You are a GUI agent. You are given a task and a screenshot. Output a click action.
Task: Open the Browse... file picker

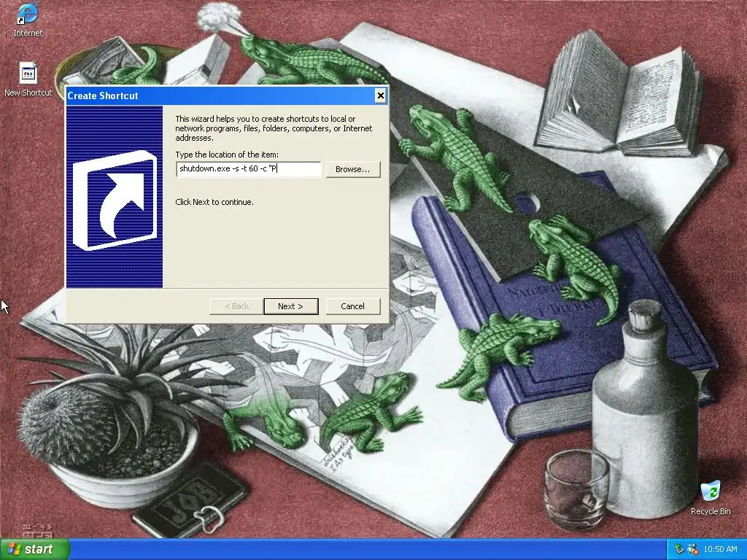coord(352,169)
